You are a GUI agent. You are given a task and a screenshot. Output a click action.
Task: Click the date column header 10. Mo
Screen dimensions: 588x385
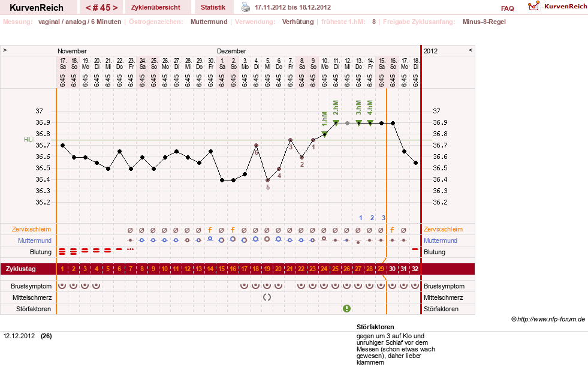[325, 64]
